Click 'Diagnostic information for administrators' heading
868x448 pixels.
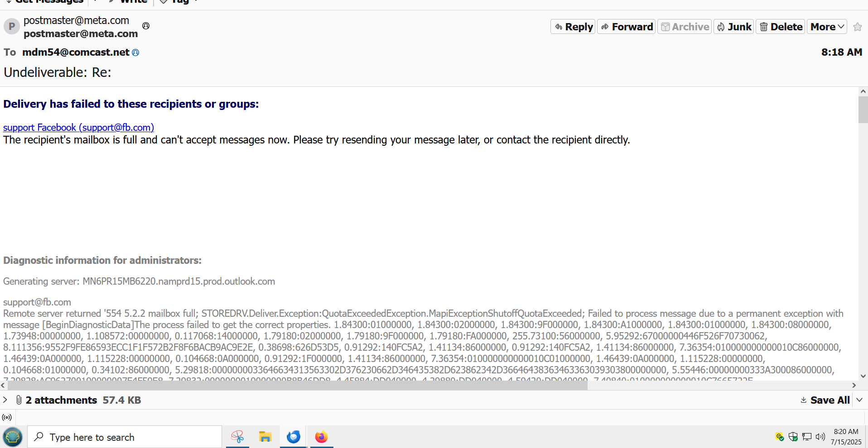[x=102, y=261]
